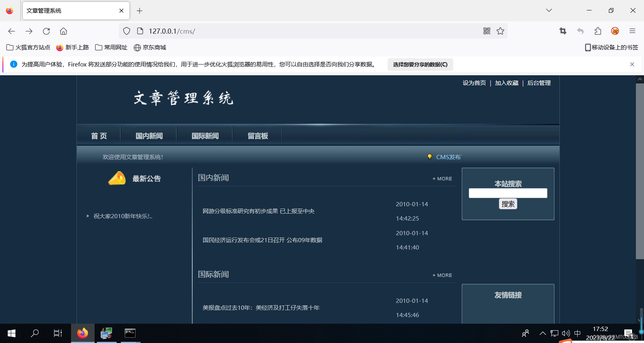Open 留言板 navigation tab

tap(258, 136)
